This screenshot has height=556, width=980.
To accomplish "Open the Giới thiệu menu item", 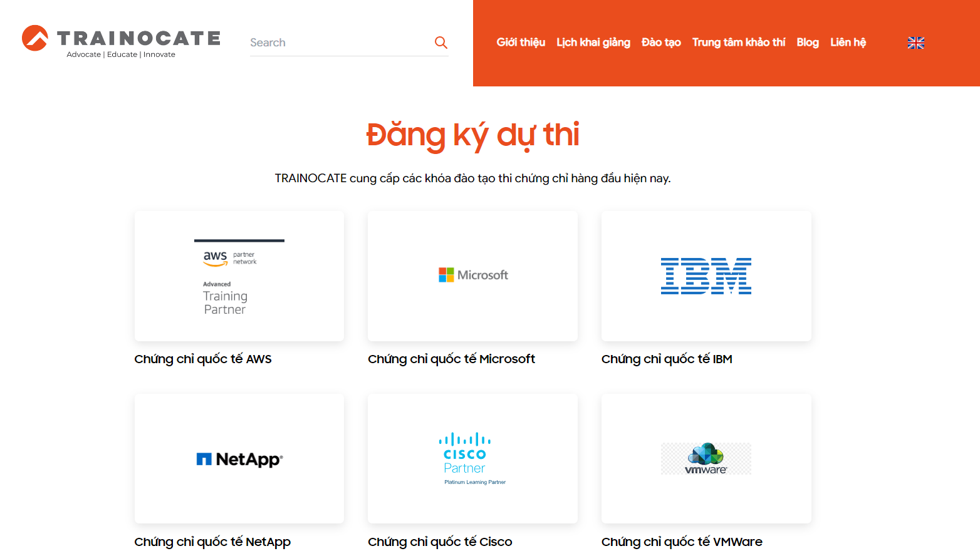I will (x=520, y=43).
